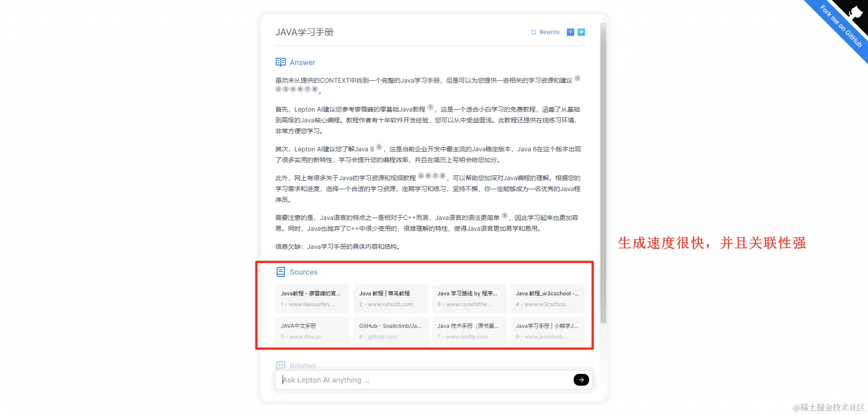This screenshot has height=415, width=868.
Task: Open source card JAVA中文手册
Action: 312,331
